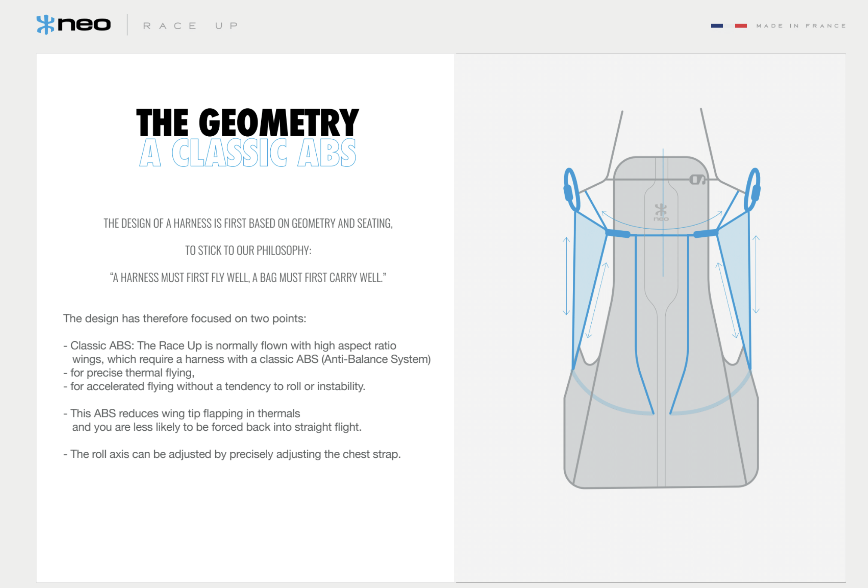Click THE GEOMETRY heading

[248, 122]
